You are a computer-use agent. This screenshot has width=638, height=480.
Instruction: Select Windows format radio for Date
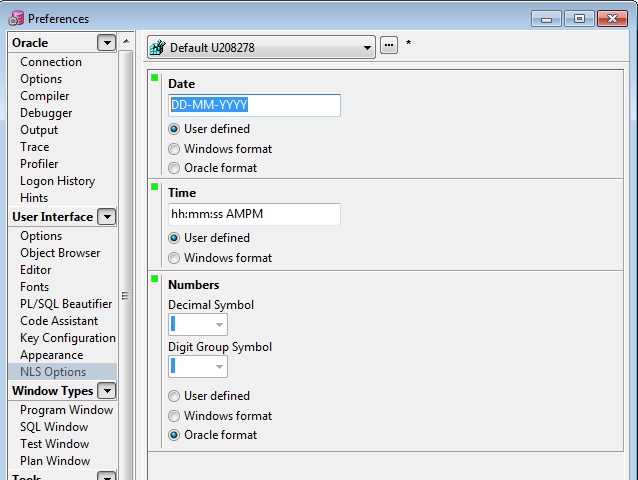pos(174,149)
